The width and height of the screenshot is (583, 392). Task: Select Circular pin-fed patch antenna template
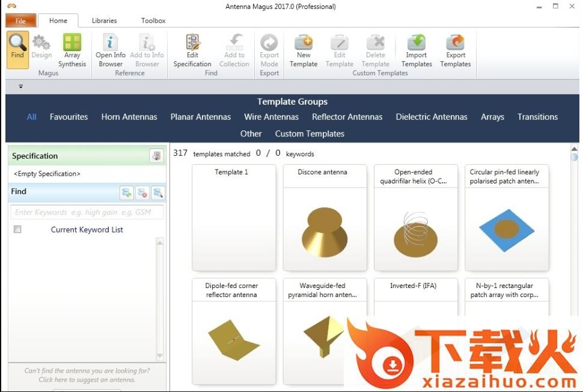click(507, 218)
